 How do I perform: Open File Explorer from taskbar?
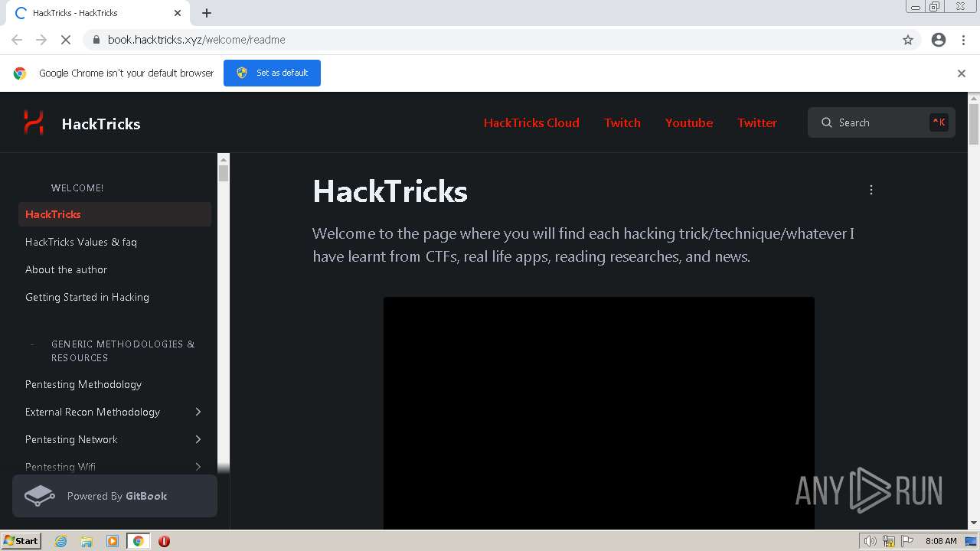click(x=87, y=541)
